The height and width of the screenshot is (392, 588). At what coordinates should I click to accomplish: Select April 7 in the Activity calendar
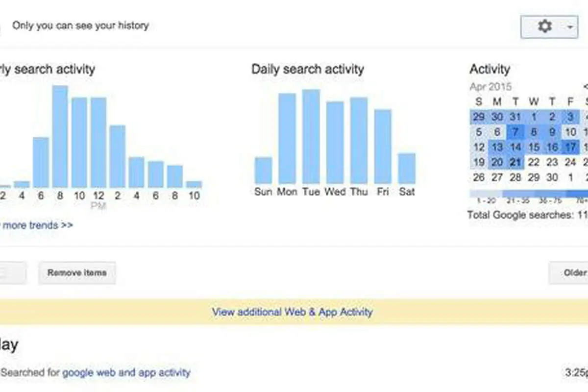515,132
